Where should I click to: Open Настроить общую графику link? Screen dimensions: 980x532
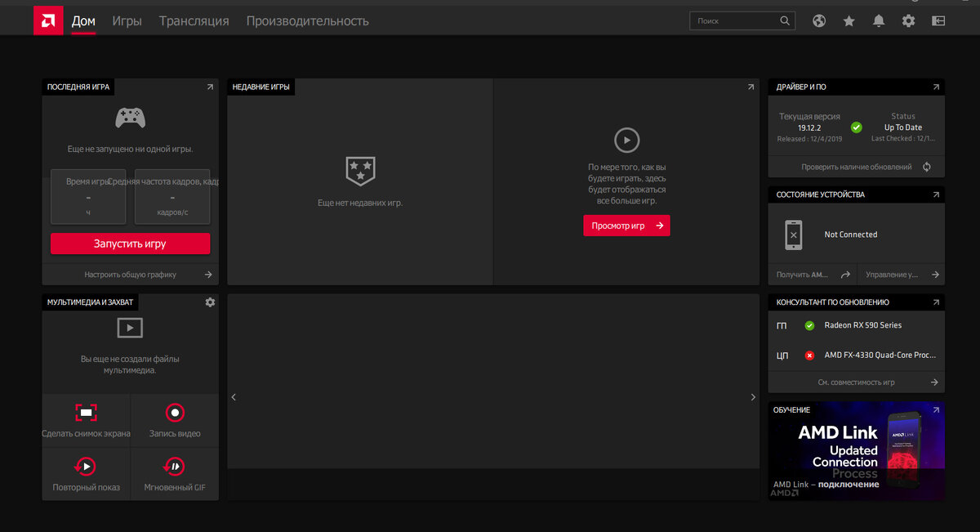130,275
